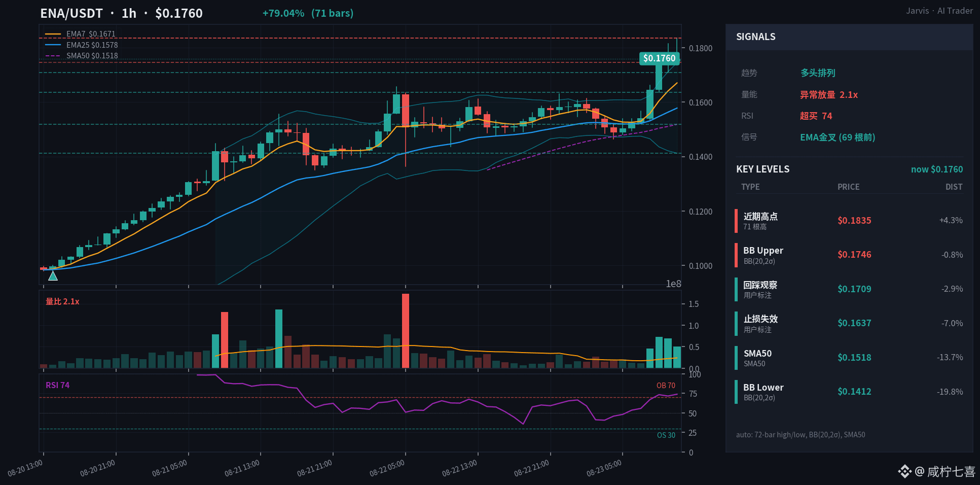Click the now $0.1760 label
This screenshot has height=485, width=980.
pyautogui.click(x=937, y=169)
